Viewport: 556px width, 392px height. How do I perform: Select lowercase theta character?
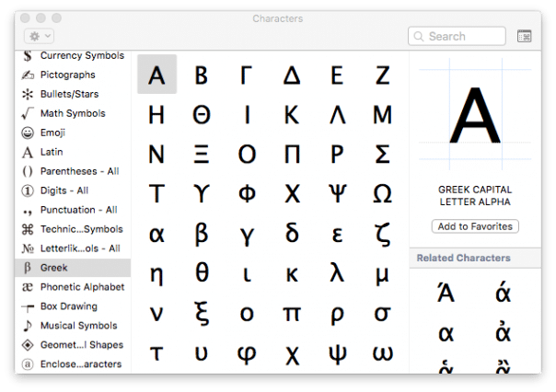click(x=202, y=272)
